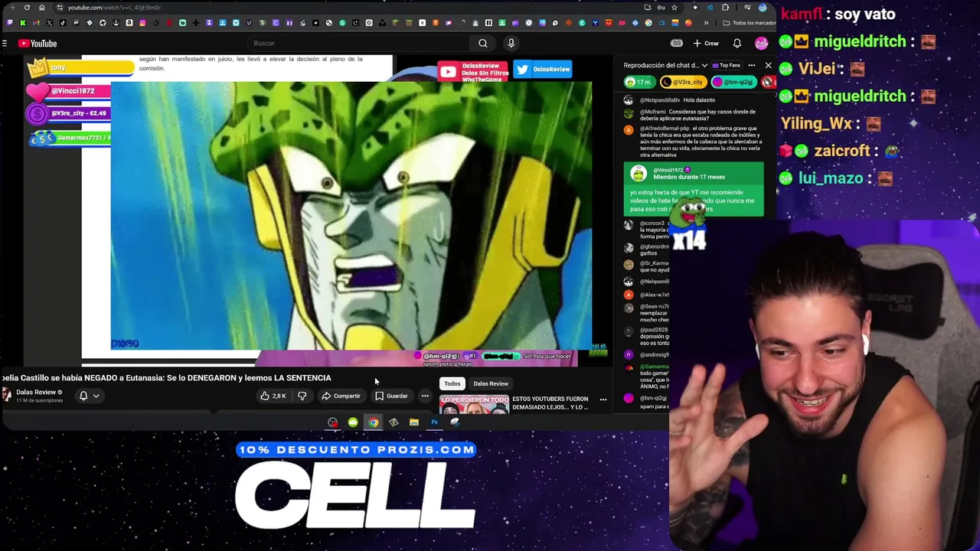Screen dimensions: 980x551
Task: Click the @AlfredoBernal-p6p chat message
Action: pyautogui.click(x=693, y=142)
